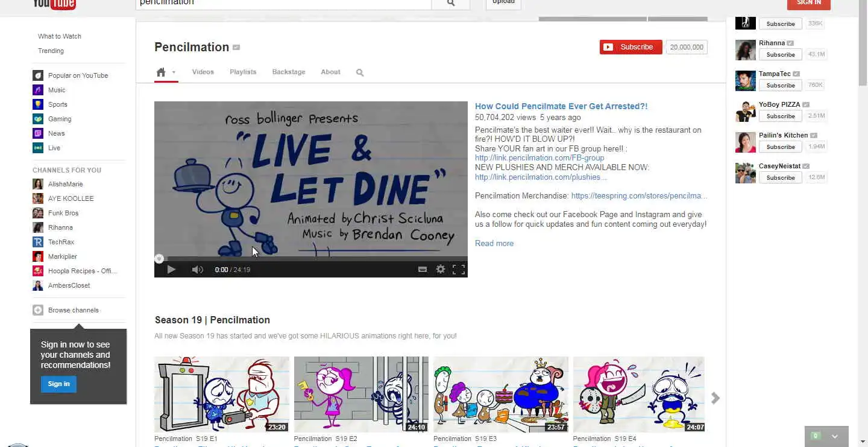Open the Sports category icon
Image resolution: width=868 pixels, height=447 pixels.
pyautogui.click(x=38, y=104)
